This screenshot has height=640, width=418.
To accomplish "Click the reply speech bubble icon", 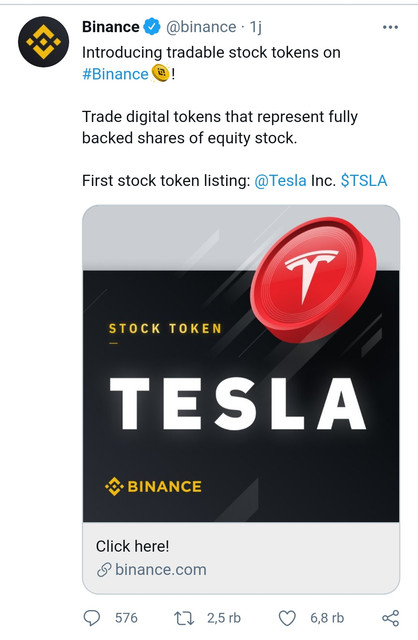I will point(91,618).
